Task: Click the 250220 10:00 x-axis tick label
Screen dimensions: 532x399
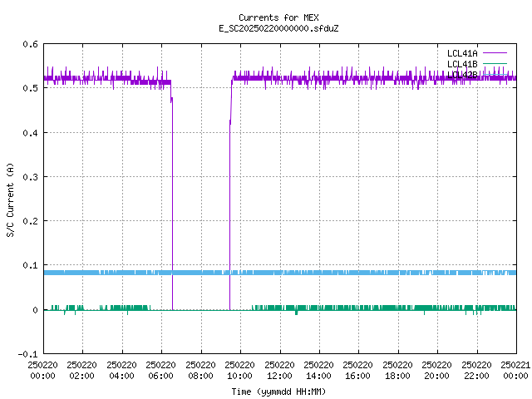Action: point(240,370)
